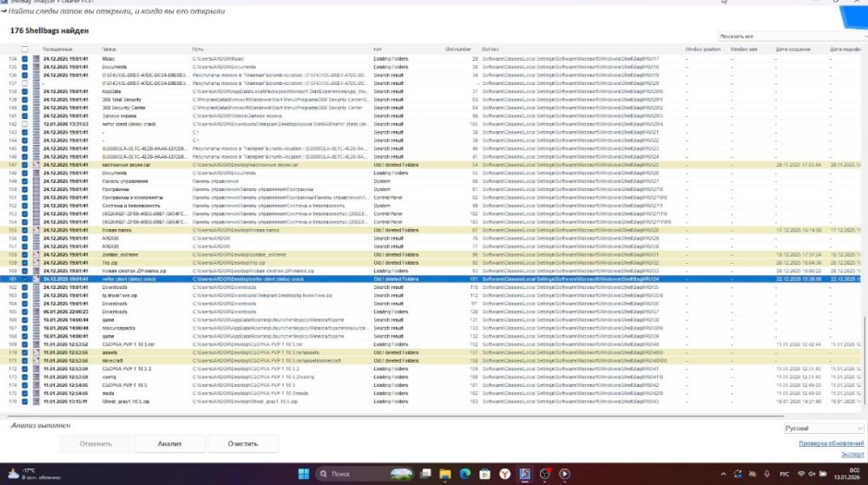This screenshot has height=485, width=868.
Task: Open the Русский language dropdown
Action: tap(823, 428)
